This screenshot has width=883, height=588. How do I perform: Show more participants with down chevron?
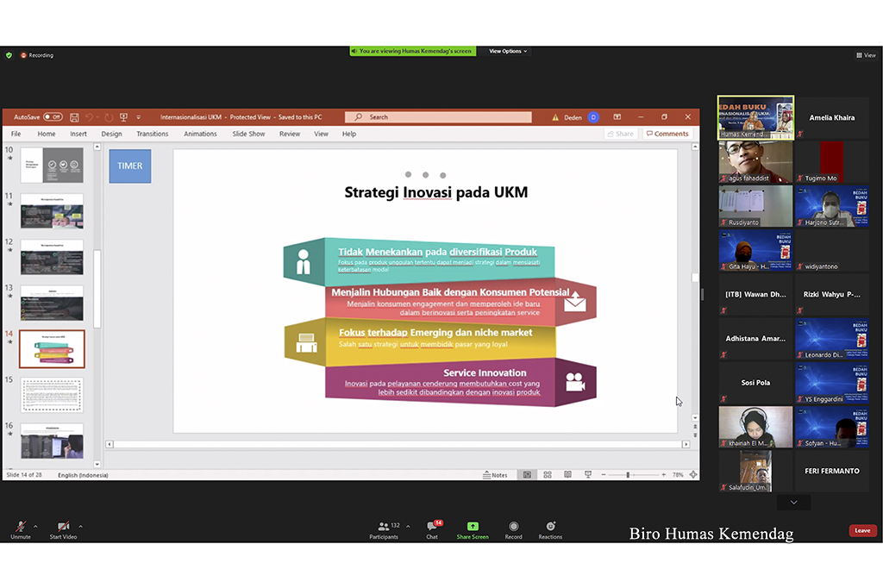(793, 503)
